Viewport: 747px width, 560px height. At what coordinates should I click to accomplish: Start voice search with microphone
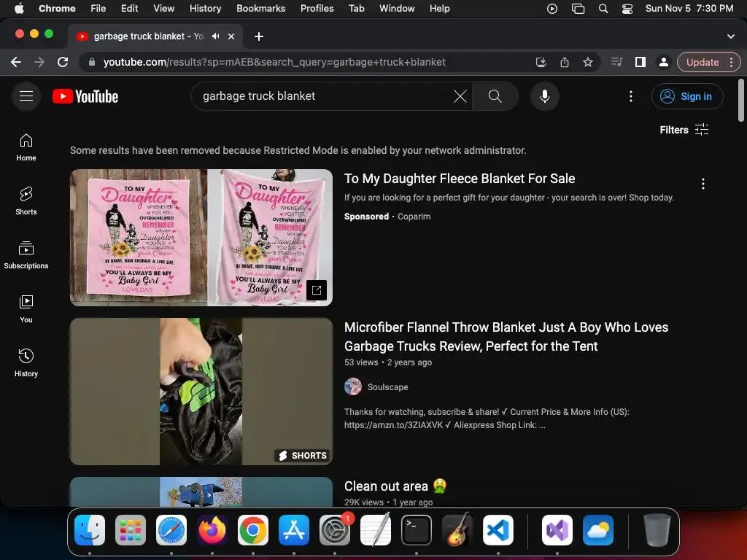point(544,96)
